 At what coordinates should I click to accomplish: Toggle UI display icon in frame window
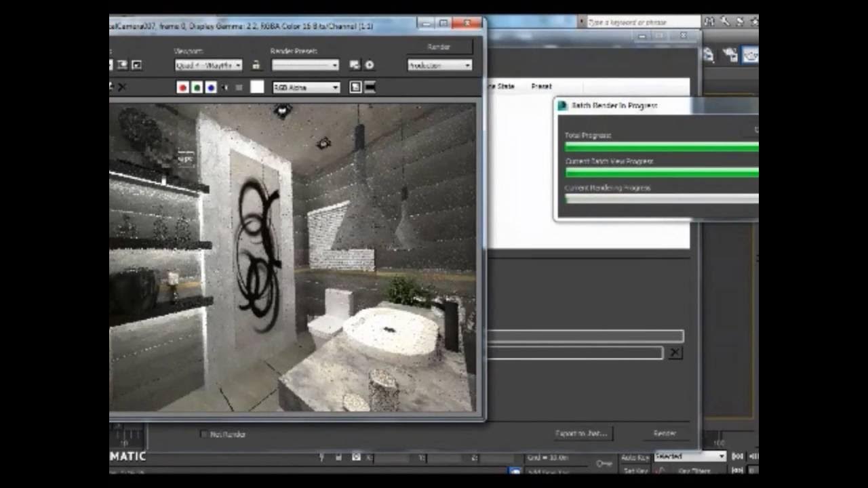point(370,87)
